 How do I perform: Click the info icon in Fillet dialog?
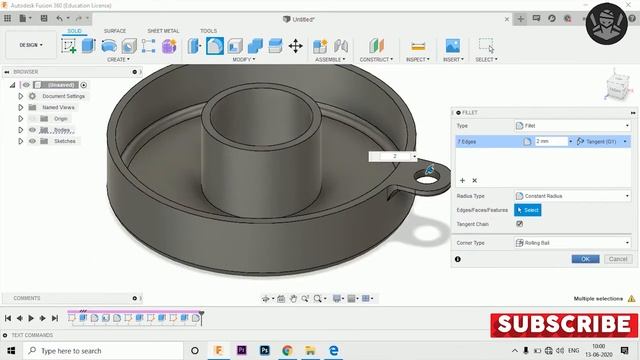(x=458, y=259)
